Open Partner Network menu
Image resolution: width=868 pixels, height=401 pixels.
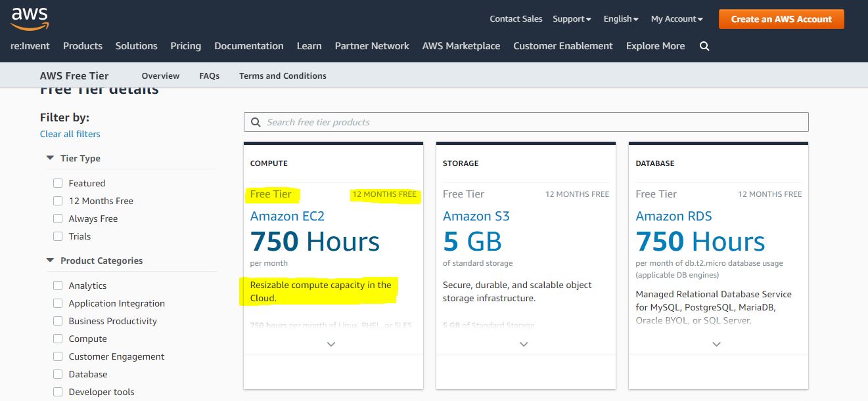pyautogui.click(x=372, y=46)
